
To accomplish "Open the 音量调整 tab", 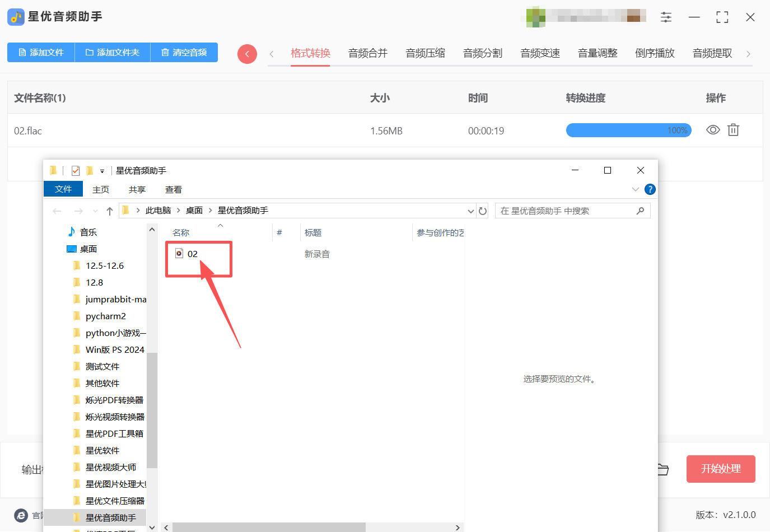I will click(598, 53).
